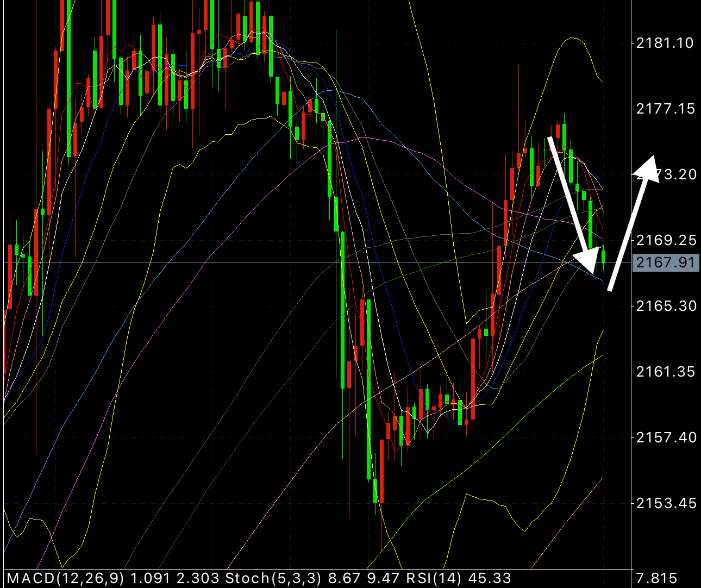Viewport: 701px width, 588px height.
Task: Click the RSI value 45.33
Action: pos(490,578)
